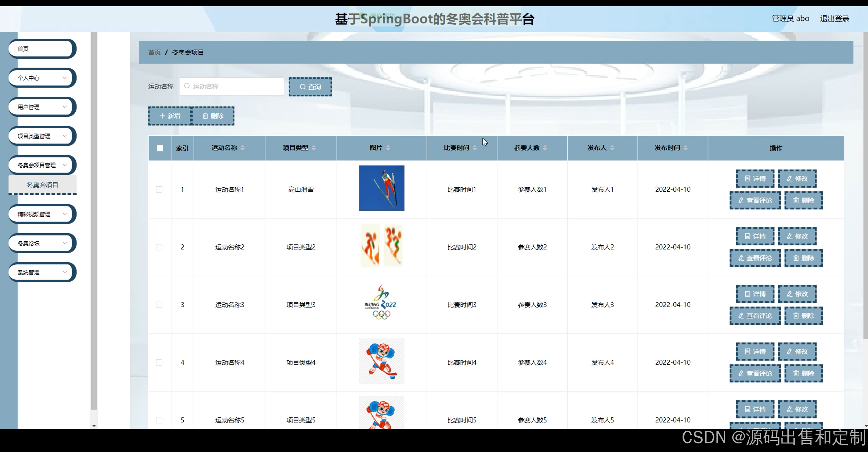Tick the checkbox for row 3
Screen dimensions: 868x452
pyautogui.click(x=159, y=305)
